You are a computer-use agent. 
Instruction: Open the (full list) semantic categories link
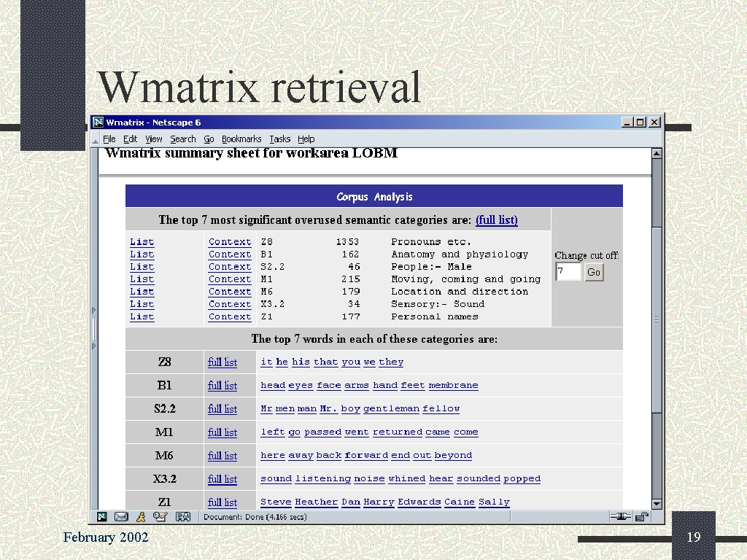click(496, 219)
